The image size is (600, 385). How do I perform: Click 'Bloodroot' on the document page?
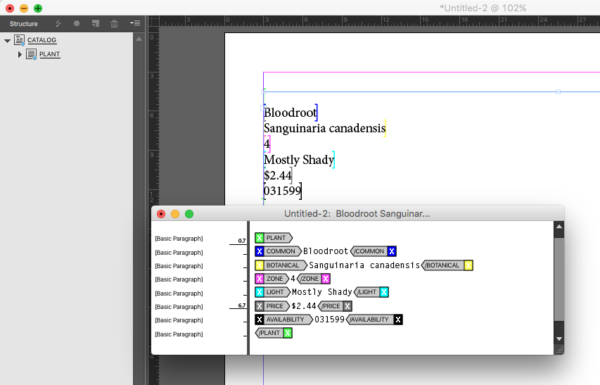290,113
